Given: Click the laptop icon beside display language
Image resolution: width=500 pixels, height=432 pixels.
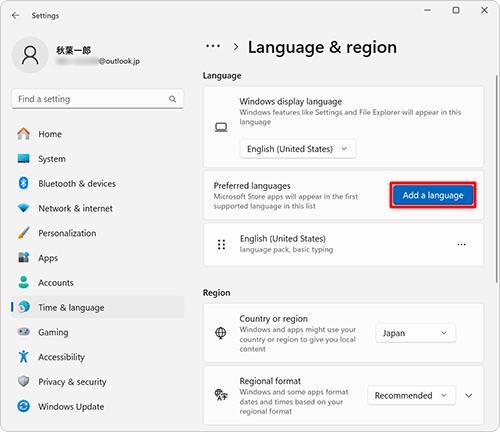Looking at the screenshot, I should [x=221, y=127].
